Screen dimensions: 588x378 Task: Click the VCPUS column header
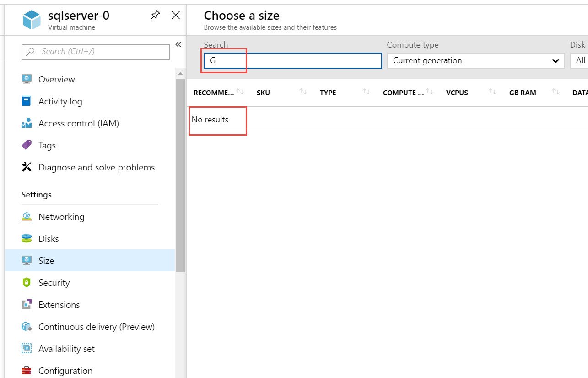(x=457, y=93)
